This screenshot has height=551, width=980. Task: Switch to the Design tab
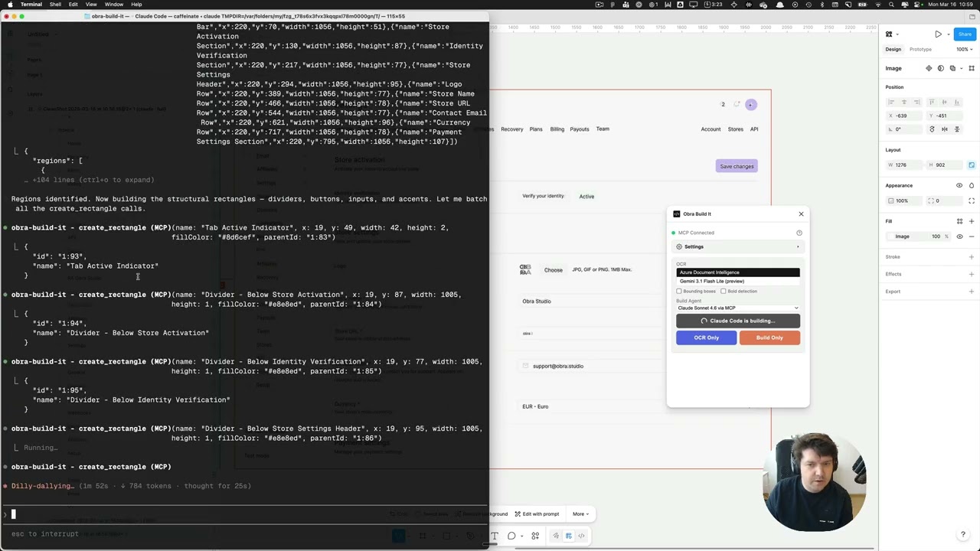[893, 50]
